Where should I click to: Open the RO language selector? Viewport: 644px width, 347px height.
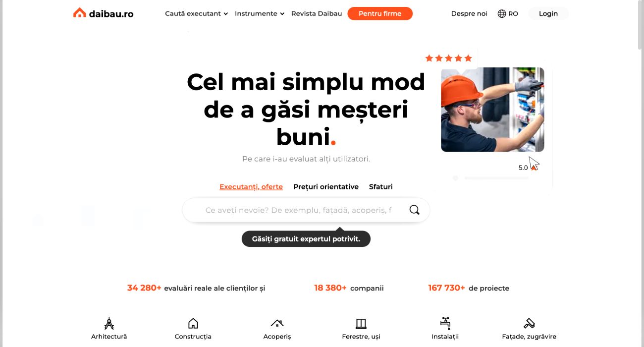tap(508, 14)
